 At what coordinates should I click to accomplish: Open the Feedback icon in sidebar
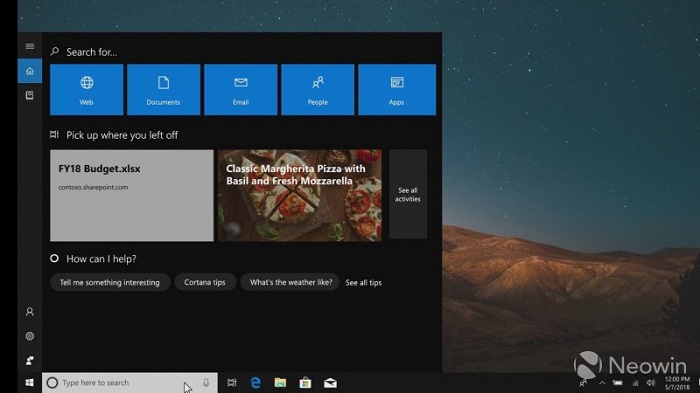(x=30, y=360)
